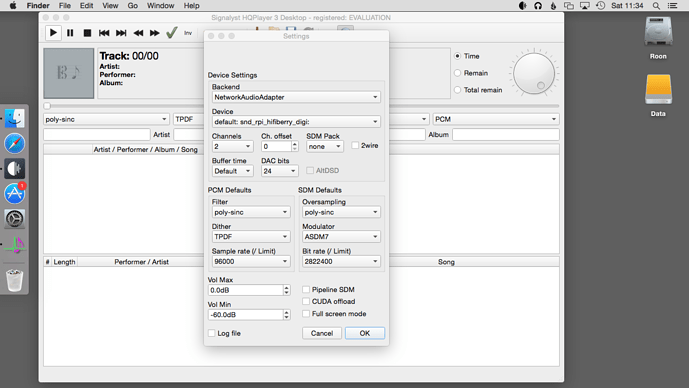
Task: Click the green checkmark toolbar icon
Action: pos(172,33)
